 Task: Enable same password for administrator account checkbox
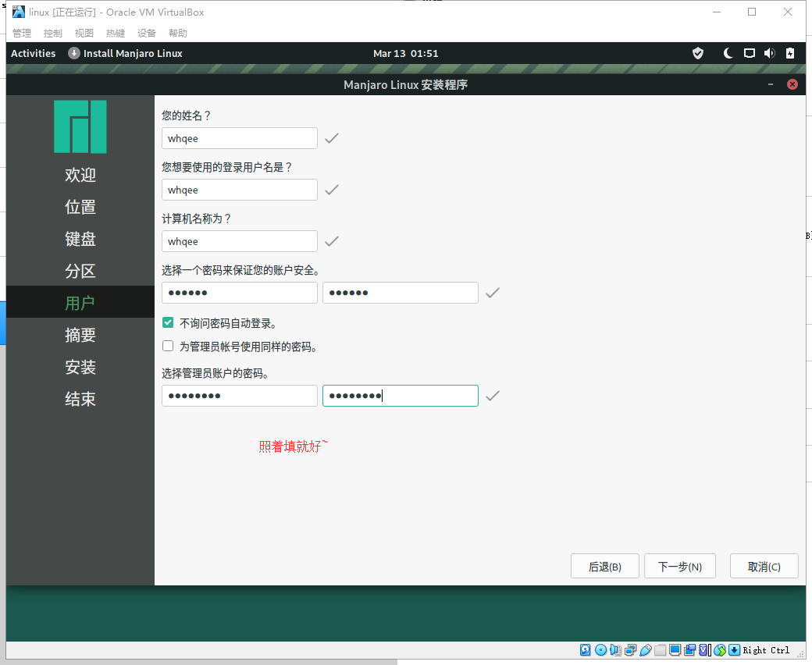[x=168, y=346]
